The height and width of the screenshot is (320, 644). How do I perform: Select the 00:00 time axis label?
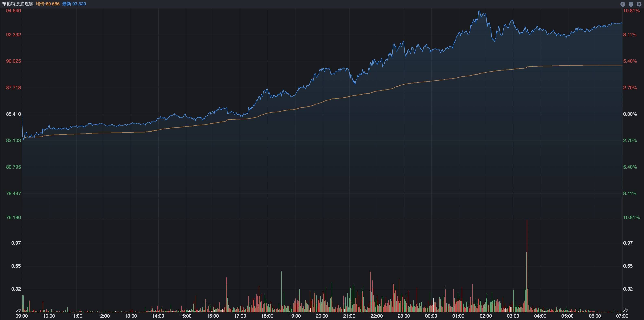click(431, 316)
